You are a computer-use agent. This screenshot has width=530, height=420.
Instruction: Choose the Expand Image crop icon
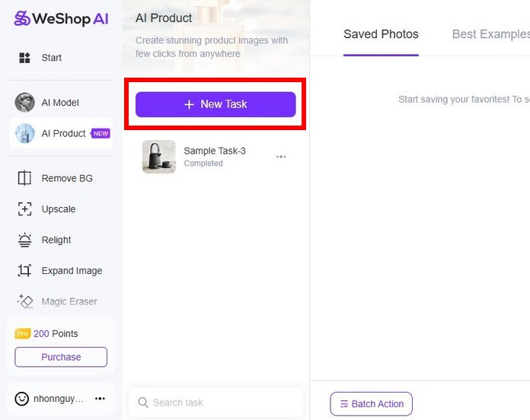point(24,271)
